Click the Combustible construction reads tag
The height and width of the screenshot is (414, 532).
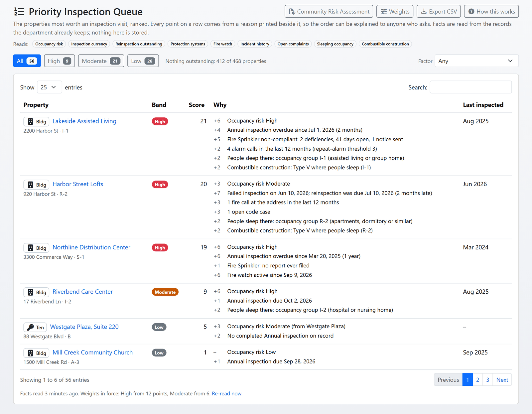385,44
